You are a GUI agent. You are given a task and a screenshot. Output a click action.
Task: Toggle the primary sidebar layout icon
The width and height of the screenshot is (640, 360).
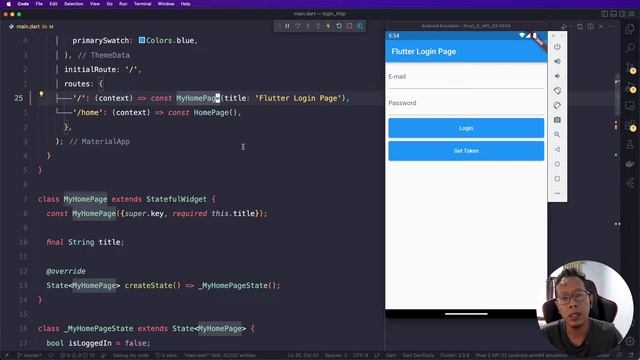[605, 14]
